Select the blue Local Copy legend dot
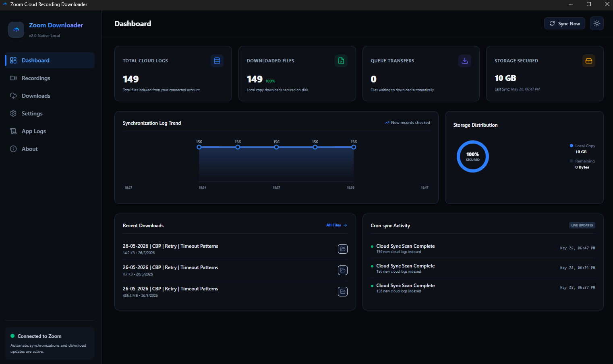Viewport: 613px width, 364px height. [x=572, y=146]
